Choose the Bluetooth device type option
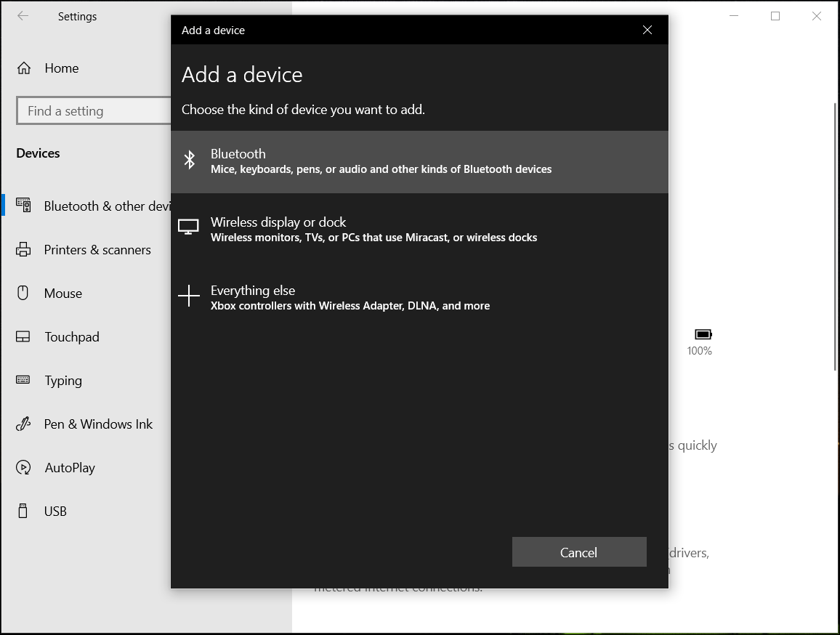Image resolution: width=840 pixels, height=635 pixels. (419, 161)
